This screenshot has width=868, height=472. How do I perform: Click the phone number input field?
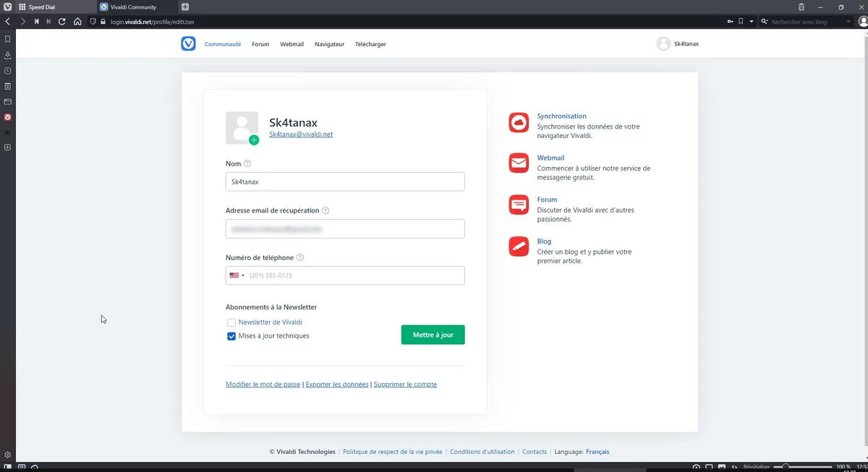(345, 275)
